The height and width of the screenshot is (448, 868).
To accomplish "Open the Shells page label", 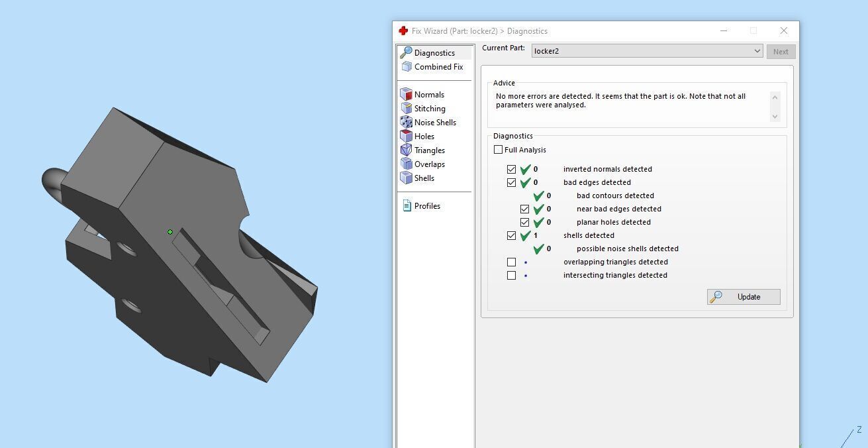I will (x=424, y=178).
